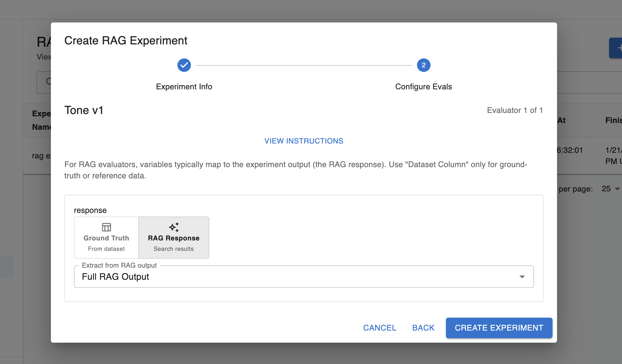Select Ground Truth from dataset option

[x=106, y=238]
